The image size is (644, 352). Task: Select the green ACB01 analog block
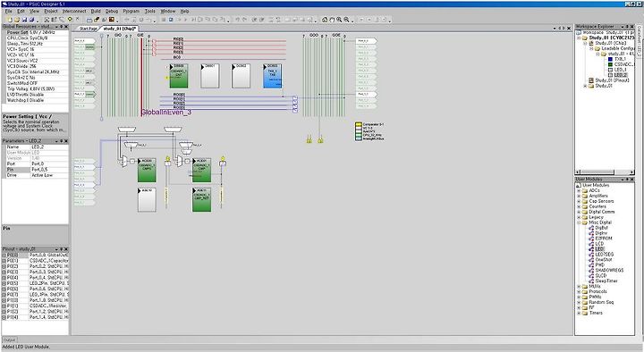pos(201,171)
